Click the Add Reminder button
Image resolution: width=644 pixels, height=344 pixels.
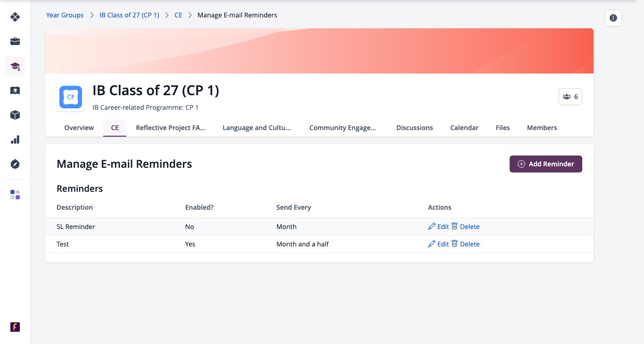[x=545, y=164]
